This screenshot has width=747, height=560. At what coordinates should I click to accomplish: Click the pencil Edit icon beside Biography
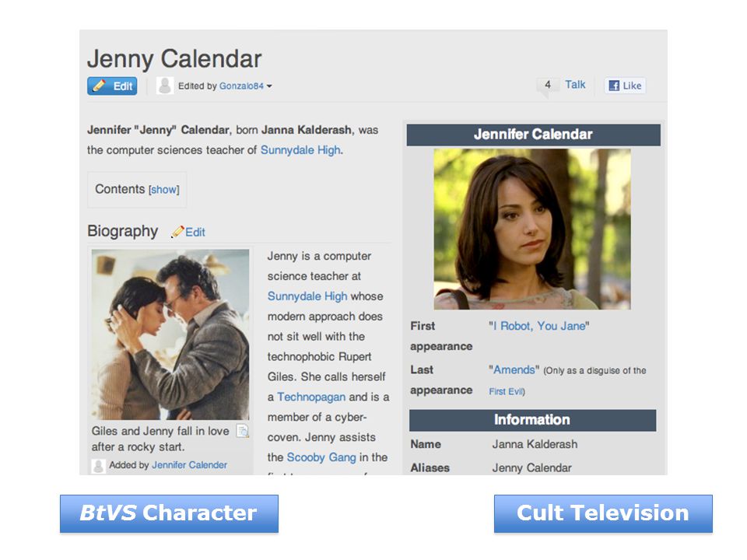pos(188,232)
